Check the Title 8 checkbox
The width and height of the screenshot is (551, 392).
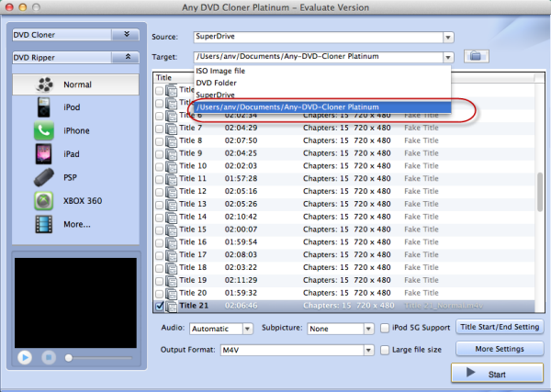click(x=159, y=141)
